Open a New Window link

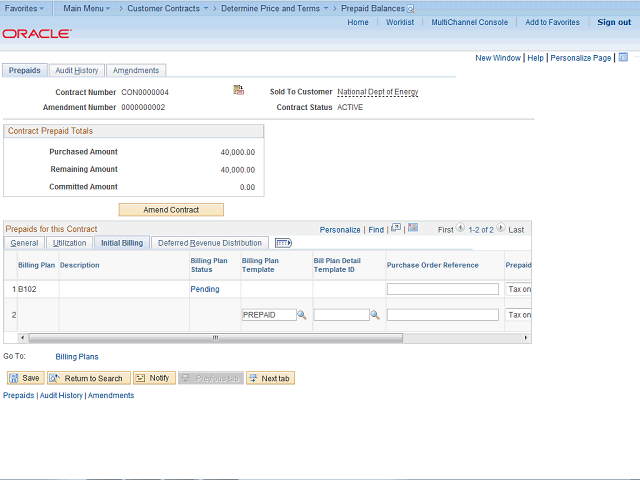pos(498,58)
